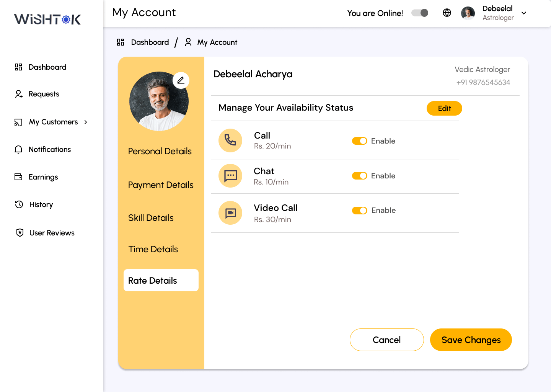Go to Dashboard via breadcrumb link

[x=150, y=42]
